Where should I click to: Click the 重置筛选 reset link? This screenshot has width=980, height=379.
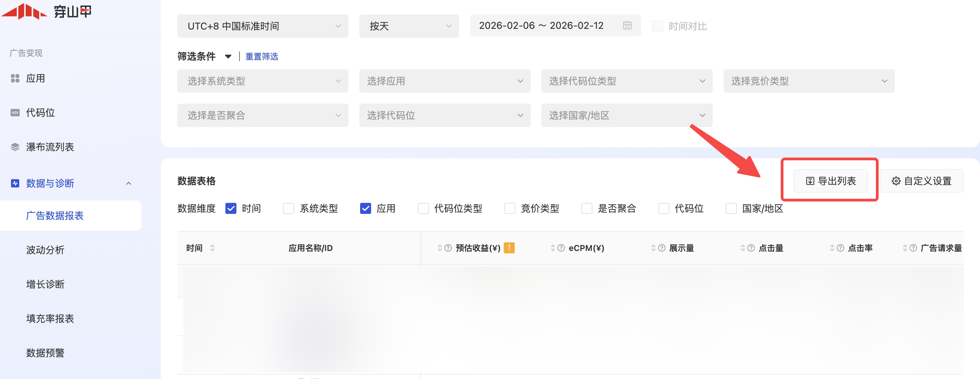click(x=261, y=56)
